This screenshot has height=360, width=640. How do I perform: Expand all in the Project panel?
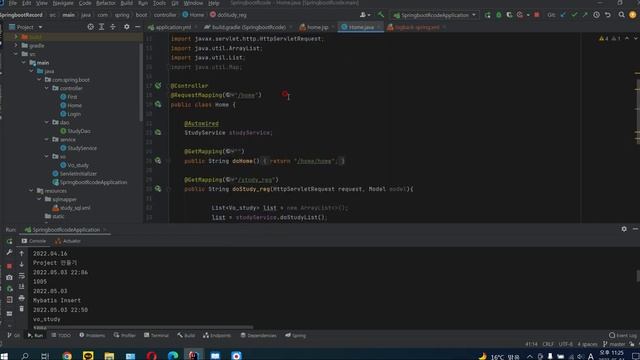coord(102,27)
